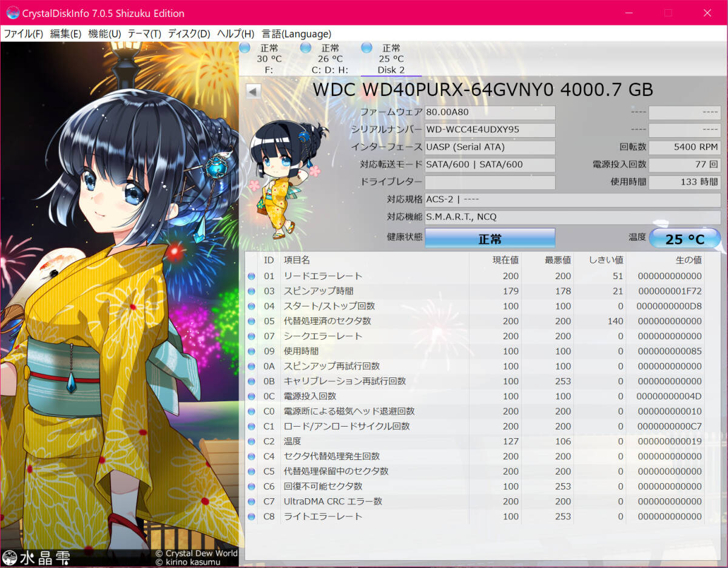This screenshot has width=728, height=568.
Task: Open the ディスク(D) menu
Action: [x=189, y=34]
